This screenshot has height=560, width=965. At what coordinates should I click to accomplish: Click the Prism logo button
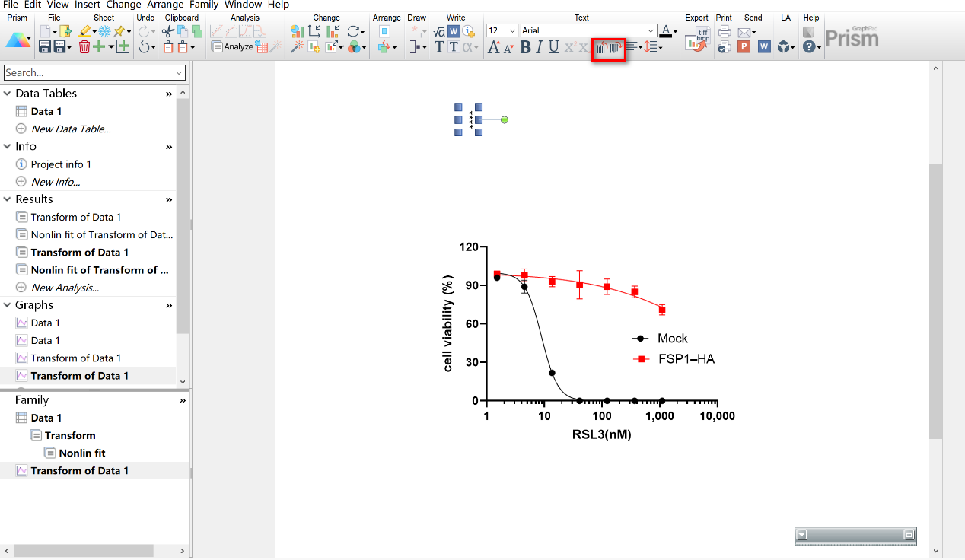click(18, 39)
